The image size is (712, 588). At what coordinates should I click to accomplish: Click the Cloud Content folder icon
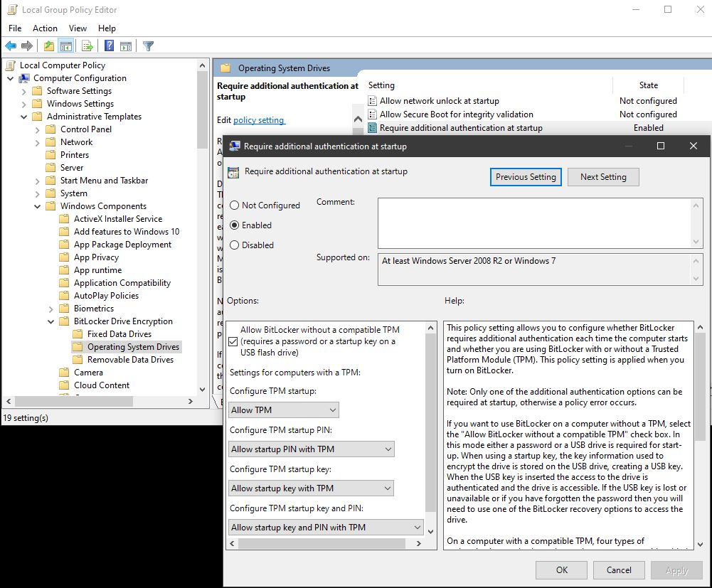pyautogui.click(x=64, y=385)
